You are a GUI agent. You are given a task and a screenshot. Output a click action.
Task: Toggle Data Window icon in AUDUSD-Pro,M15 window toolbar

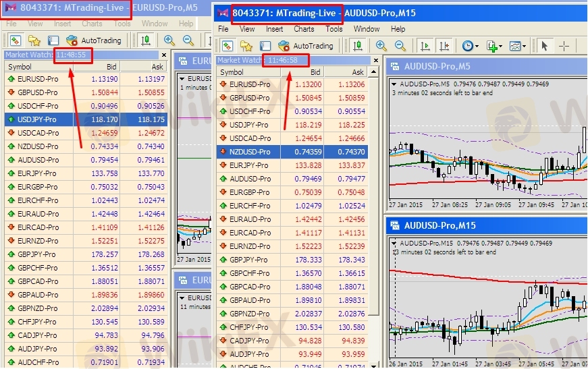pos(265,46)
